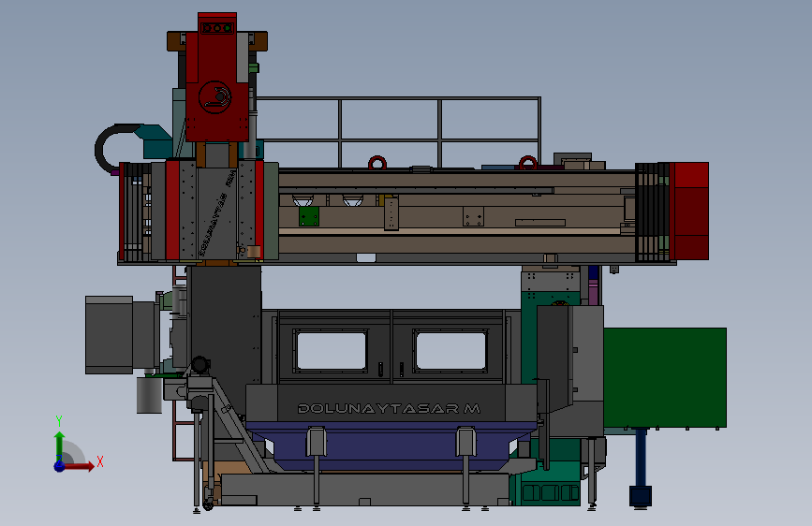Select the blue chip tray below the front panel
This screenshot has height=526, width=812.
point(391,446)
